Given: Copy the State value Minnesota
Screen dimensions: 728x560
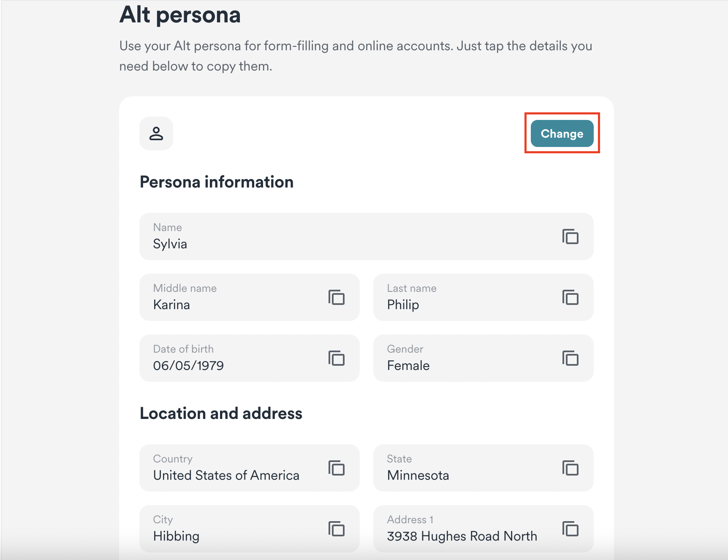Looking at the screenshot, I should point(570,468).
